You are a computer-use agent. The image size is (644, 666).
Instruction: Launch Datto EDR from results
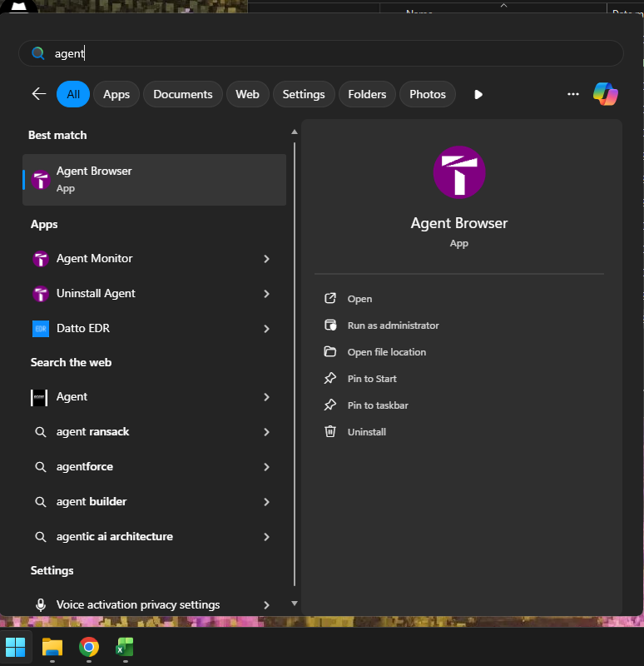tap(82, 329)
